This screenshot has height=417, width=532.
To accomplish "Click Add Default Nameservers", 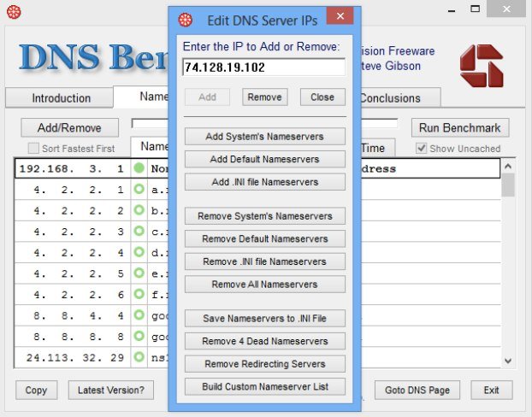I will pyautogui.click(x=265, y=159).
